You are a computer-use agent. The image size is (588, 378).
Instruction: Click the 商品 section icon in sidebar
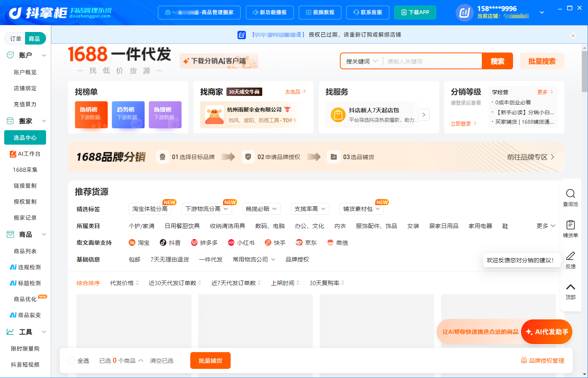tap(10, 234)
